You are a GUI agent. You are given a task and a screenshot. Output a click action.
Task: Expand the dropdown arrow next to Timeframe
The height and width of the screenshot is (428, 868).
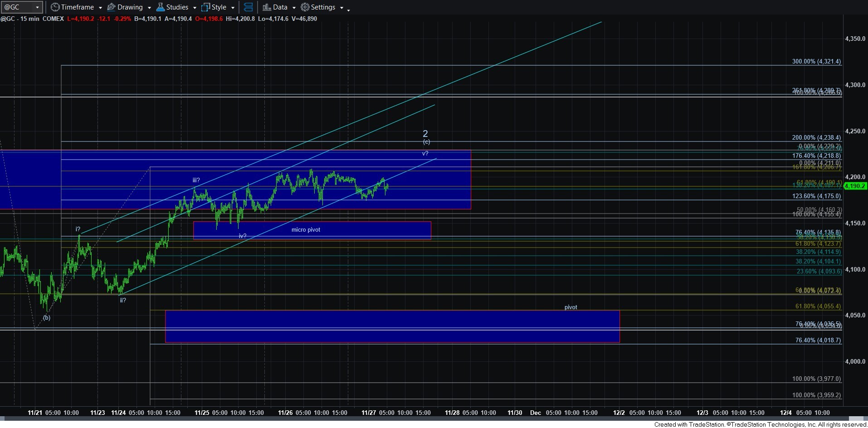(x=100, y=8)
